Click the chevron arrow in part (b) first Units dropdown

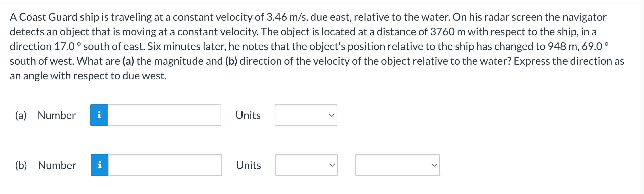[332, 165]
